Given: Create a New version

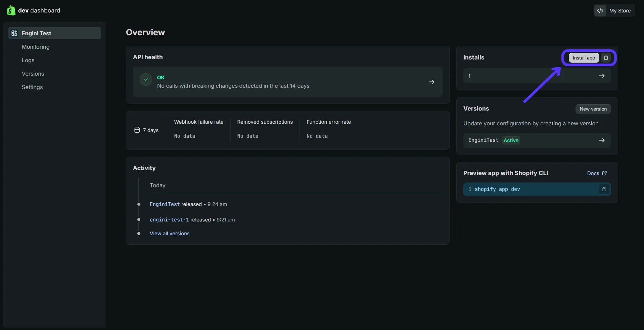Looking at the screenshot, I should click(593, 109).
